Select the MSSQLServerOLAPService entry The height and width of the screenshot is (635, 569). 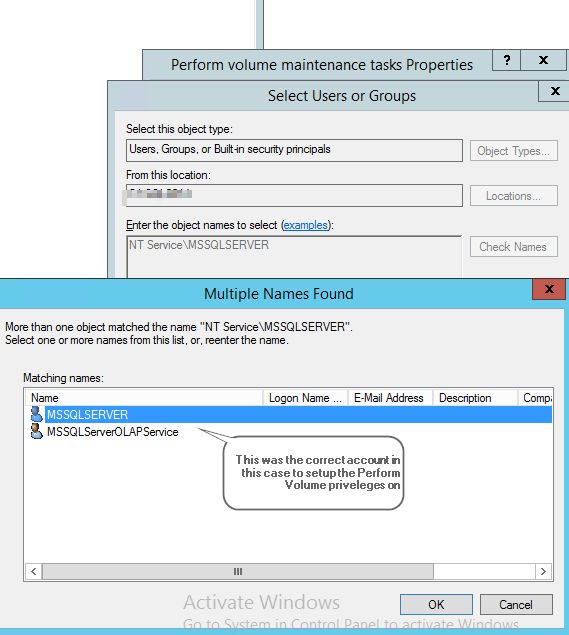(112, 432)
